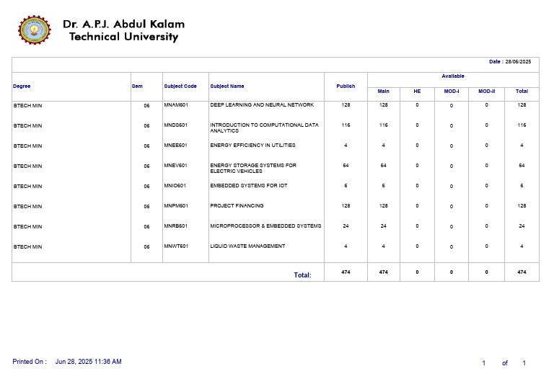554x392 pixels.
Task: Click Energy Storage Systems for Electric Vehicles name
Action: (253, 169)
